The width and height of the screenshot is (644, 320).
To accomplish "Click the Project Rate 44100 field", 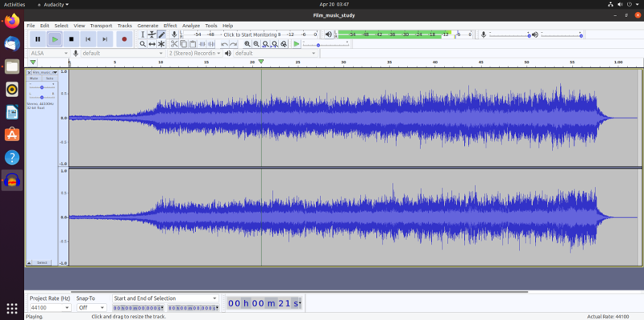I will pos(46,307).
